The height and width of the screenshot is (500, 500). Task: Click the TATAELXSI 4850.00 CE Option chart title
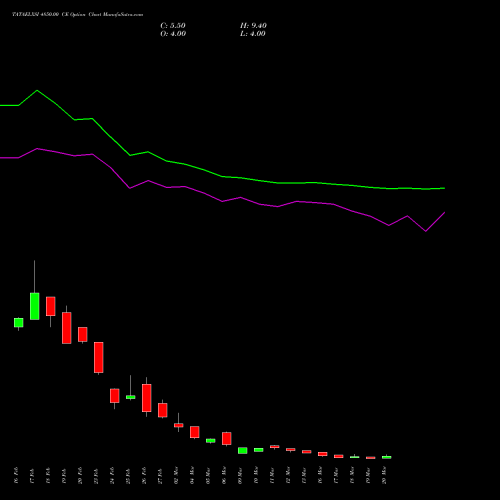point(78,15)
